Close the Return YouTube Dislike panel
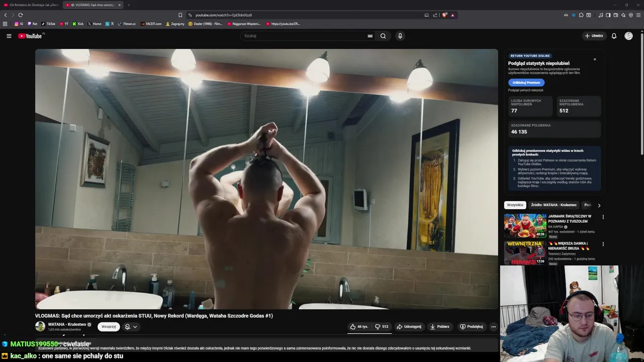This screenshot has height=362, width=644. point(594,59)
